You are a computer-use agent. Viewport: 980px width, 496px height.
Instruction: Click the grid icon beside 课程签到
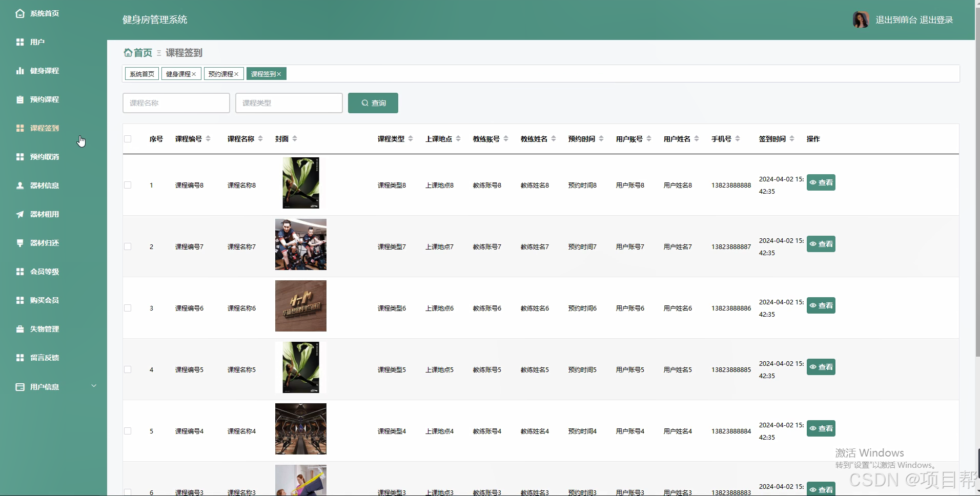tap(20, 128)
